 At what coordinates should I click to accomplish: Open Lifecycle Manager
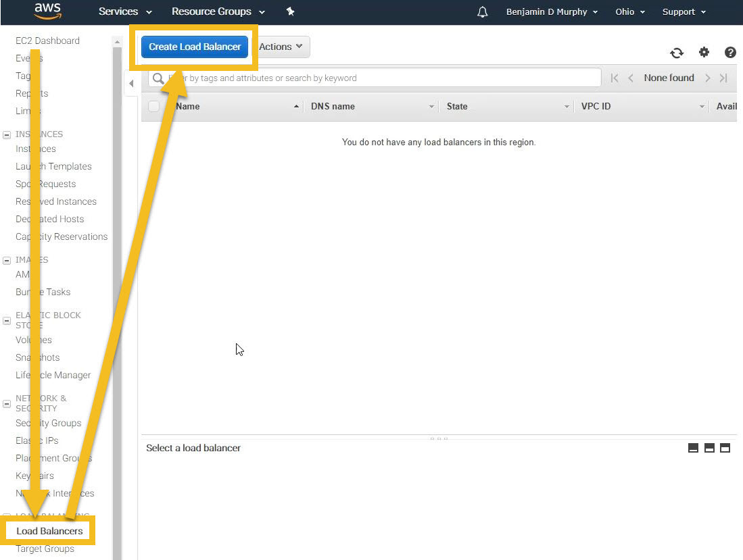coord(53,376)
